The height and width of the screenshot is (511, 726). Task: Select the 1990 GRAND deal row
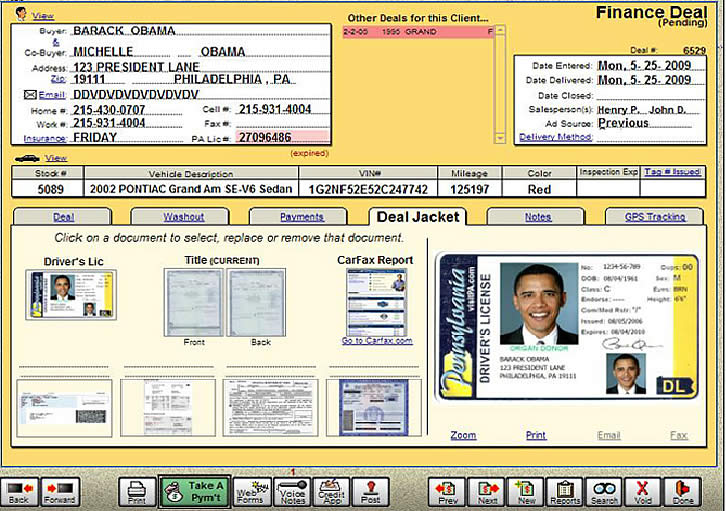click(418, 32)
